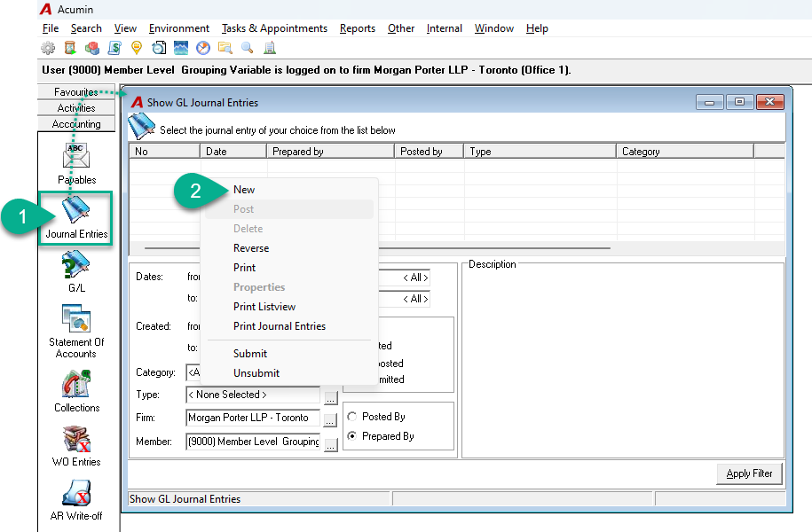Choose Unsubmit in the context menu
The height and width of the screenshot is (532, 812).
pyautogui.click(x=256, y=373)
